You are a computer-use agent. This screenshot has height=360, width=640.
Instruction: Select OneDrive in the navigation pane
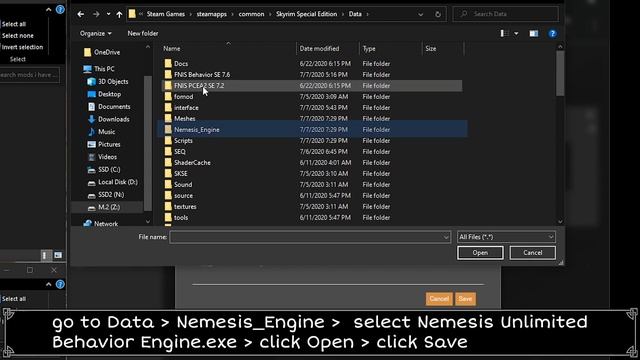tap(102, 52)
